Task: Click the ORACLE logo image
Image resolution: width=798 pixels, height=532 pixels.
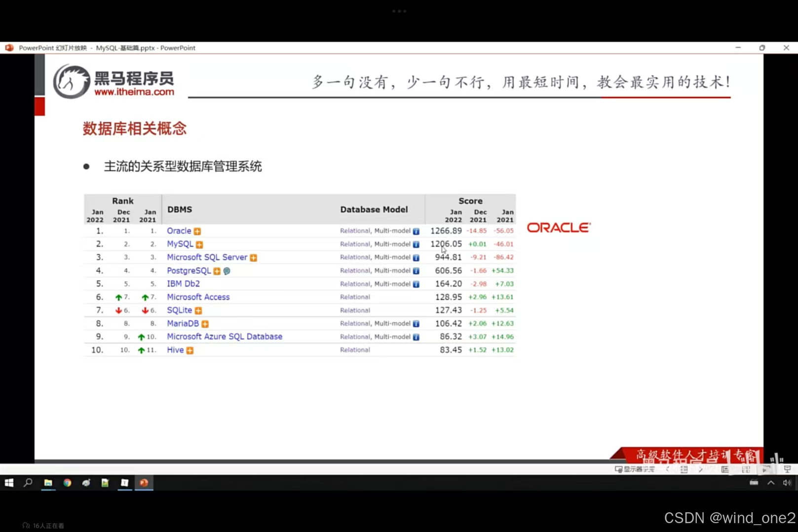Action: click(559, 227)
